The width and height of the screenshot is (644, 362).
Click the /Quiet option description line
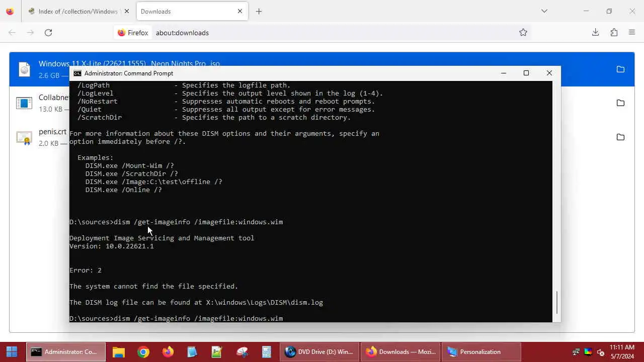point(226,109)
